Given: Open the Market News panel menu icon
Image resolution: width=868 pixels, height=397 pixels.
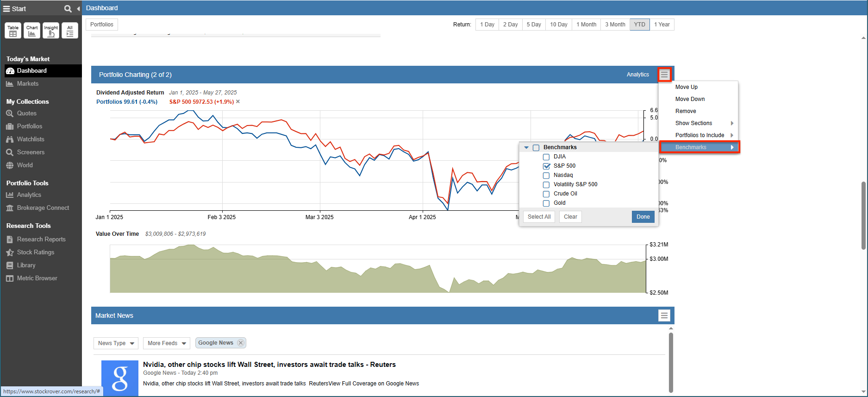Looking at the screenshot, I should (x=664, y=315).
